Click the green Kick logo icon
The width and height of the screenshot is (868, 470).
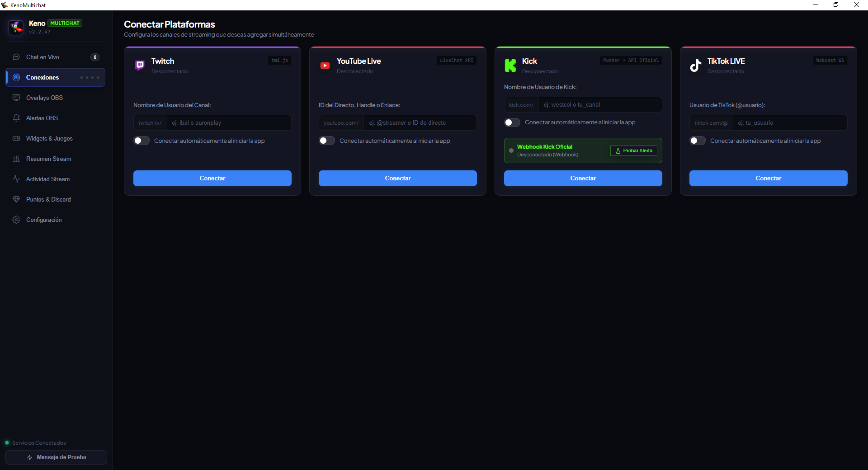click(x=510, y=66)
